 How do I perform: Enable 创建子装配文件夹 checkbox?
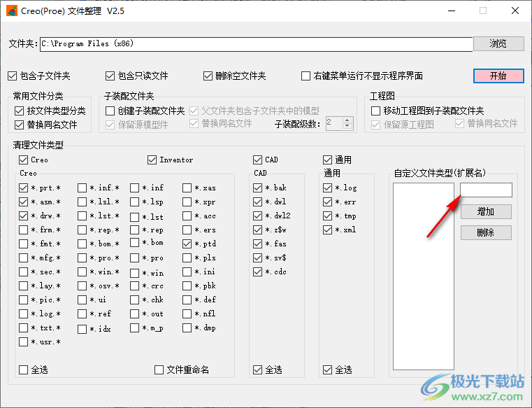pyautogui.click(x=110, y=111)
